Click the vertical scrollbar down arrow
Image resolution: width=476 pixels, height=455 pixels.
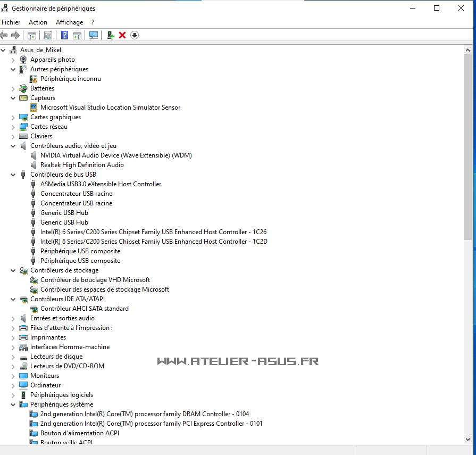[x=467, y=439]
